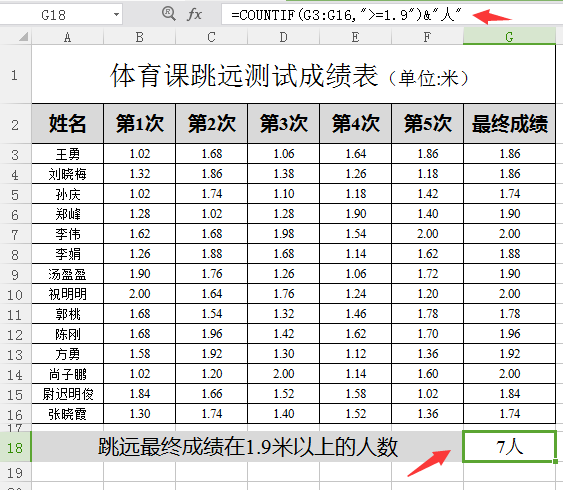
Task: Click 祝明明's 第3次 score 1.76
Action: 284,294
